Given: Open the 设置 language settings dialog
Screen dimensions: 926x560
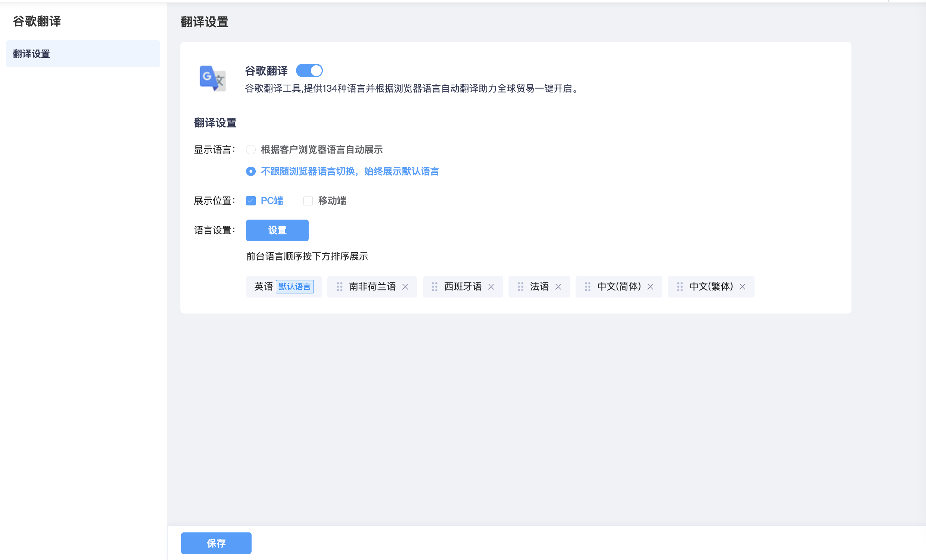Looking at the screenshot, I should [277, 230].
